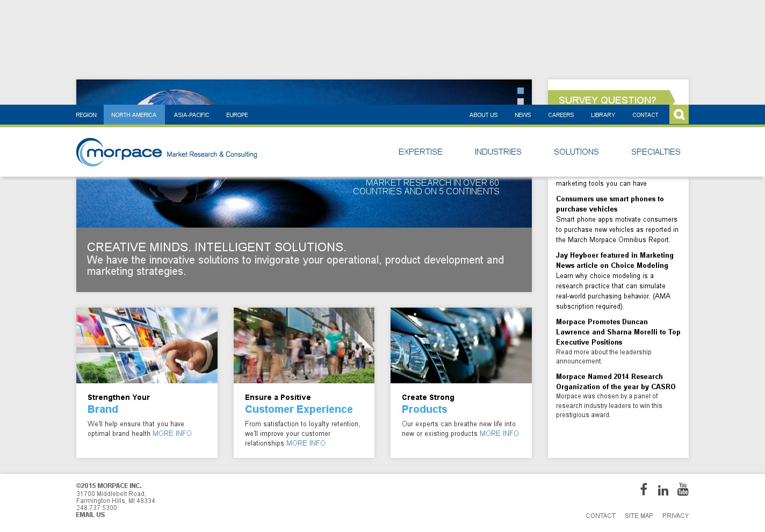Open the Expertise menu
The height and width of the screenshot is (532, 765).
(x=420, y=152)
